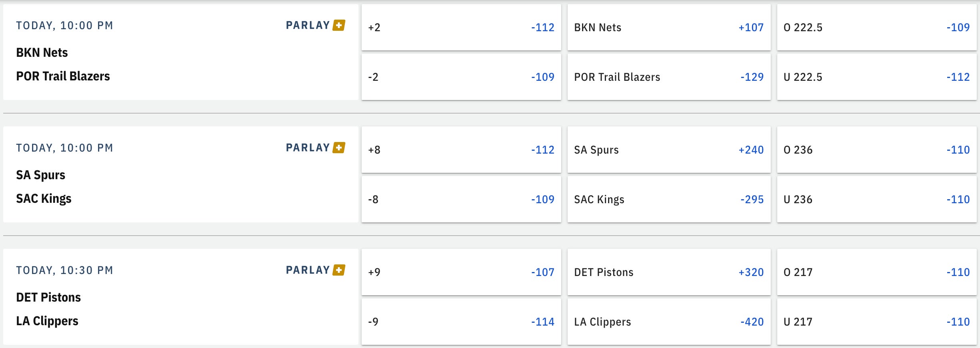This screenshot has width=980, height=348.
Task: Open the SA Spurs matchup title
Action: [x=40, y=175]
